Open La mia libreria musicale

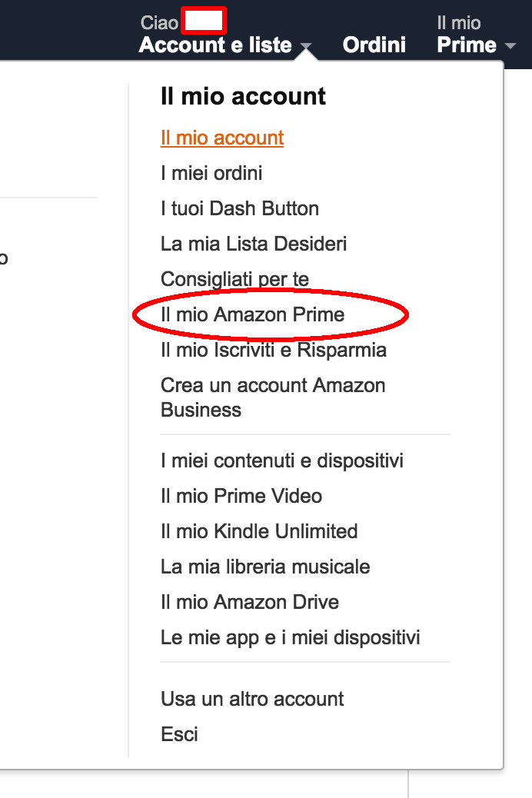(265, 567)
